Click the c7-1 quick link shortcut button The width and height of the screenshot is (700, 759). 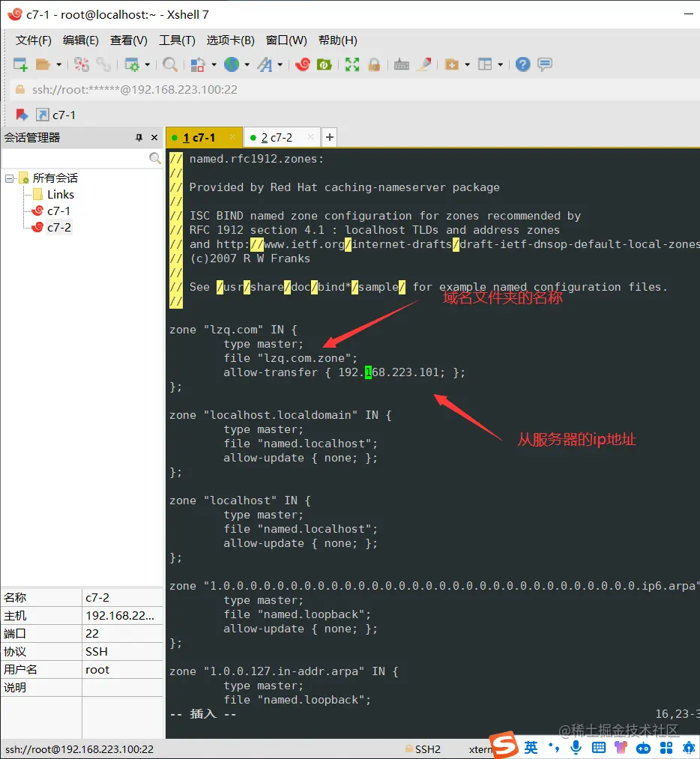pos(56,115)
